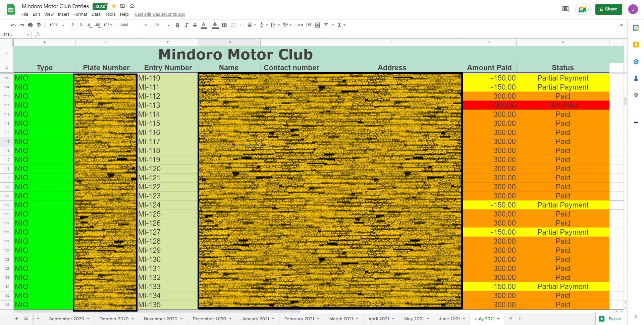Insert a link from the toolbar

(300, 25)
